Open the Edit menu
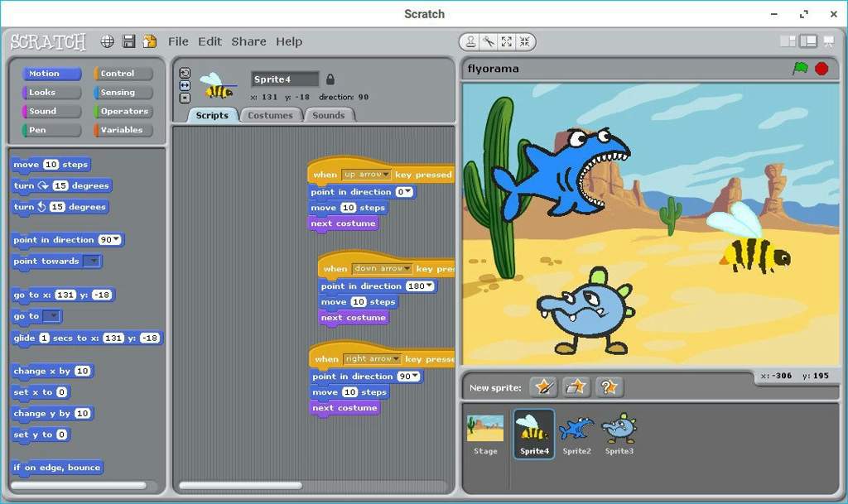The width and height of the screenshot is (848, 504). pos(210,41)
